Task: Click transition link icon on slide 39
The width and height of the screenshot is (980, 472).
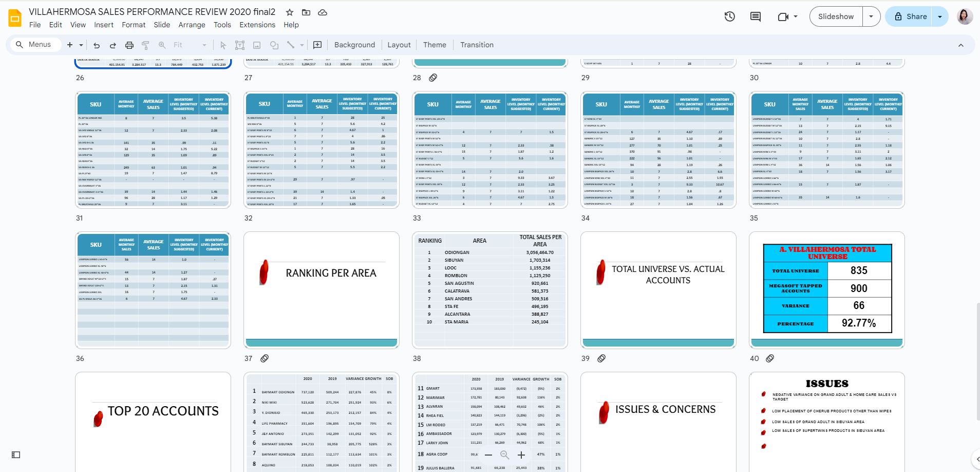Action: click(x=601, y=358)
